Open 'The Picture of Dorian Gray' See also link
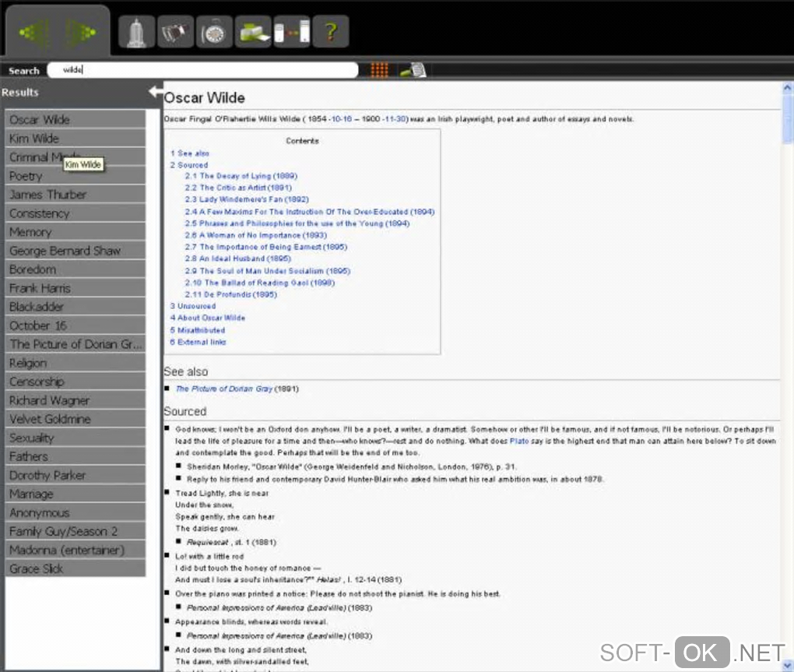The width and height of the screenshot is (794, 672). pyautogui.click(x=224, y=389)
